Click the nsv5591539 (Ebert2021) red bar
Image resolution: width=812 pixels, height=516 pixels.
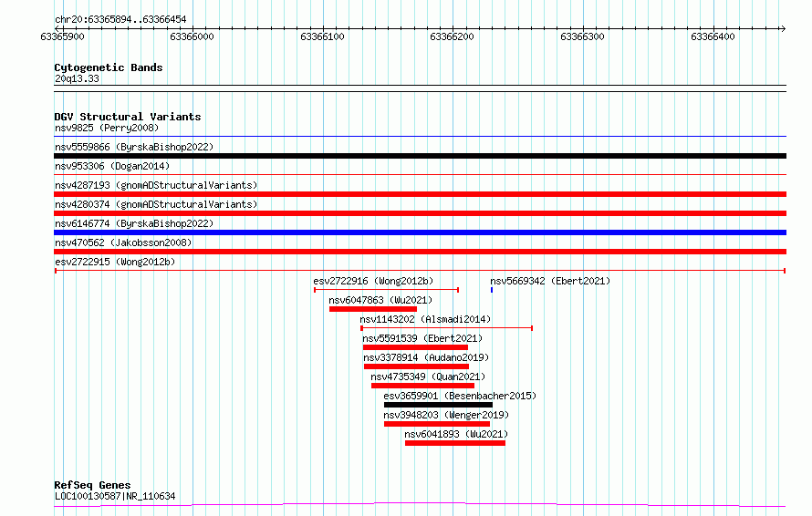pos(415,347)
